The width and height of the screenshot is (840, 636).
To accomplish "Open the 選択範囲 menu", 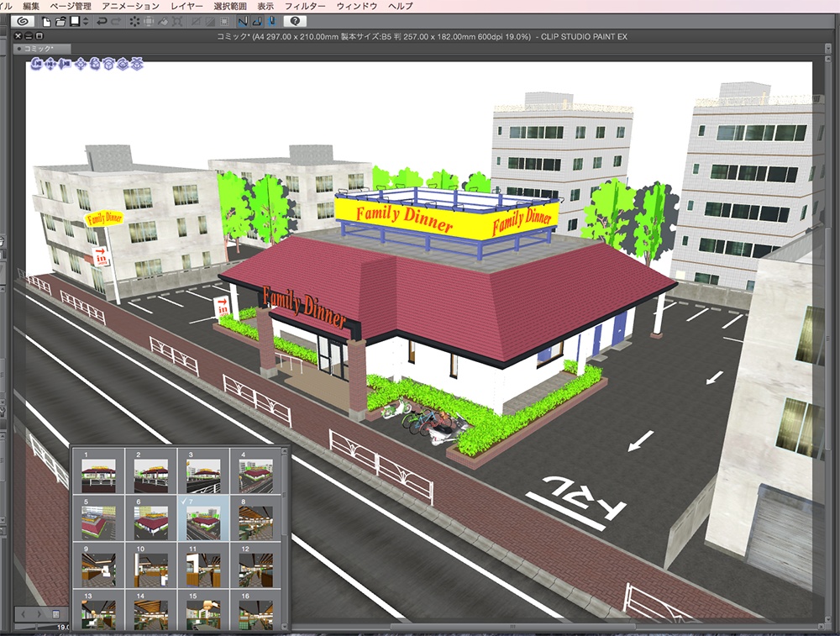I will click(x=230, y=6).
